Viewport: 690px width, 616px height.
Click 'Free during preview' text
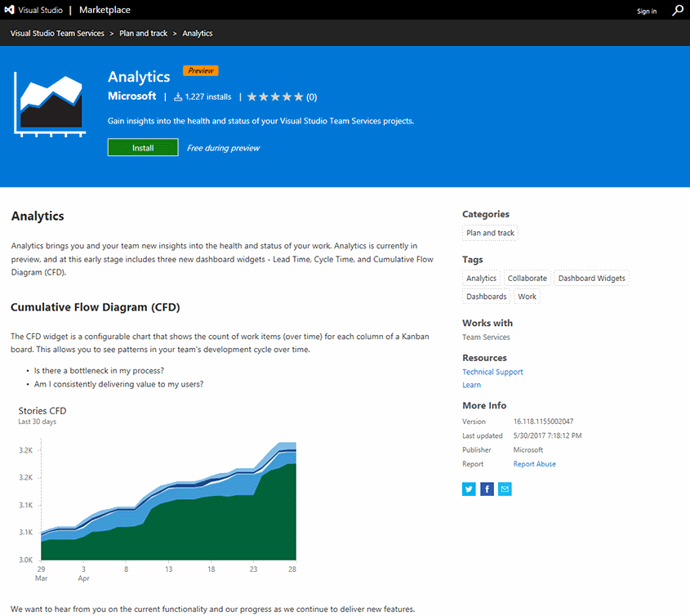[x=223, y=148]
